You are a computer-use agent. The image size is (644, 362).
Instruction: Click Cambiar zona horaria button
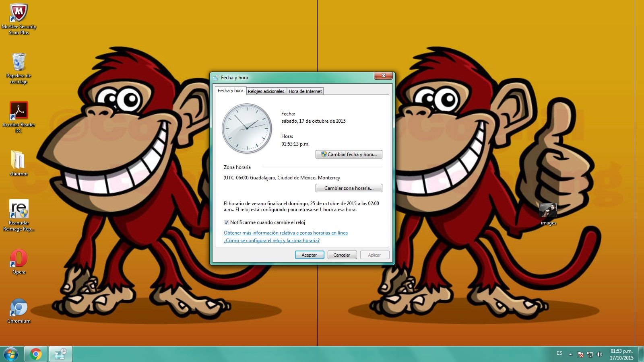(x=349, y=188)
